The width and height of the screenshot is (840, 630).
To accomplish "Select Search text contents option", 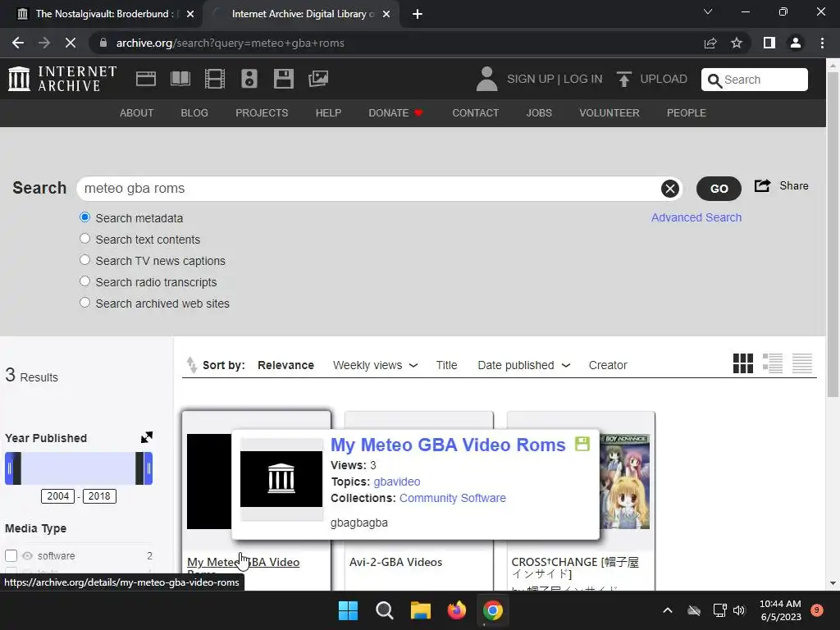I will coord(84,239).
